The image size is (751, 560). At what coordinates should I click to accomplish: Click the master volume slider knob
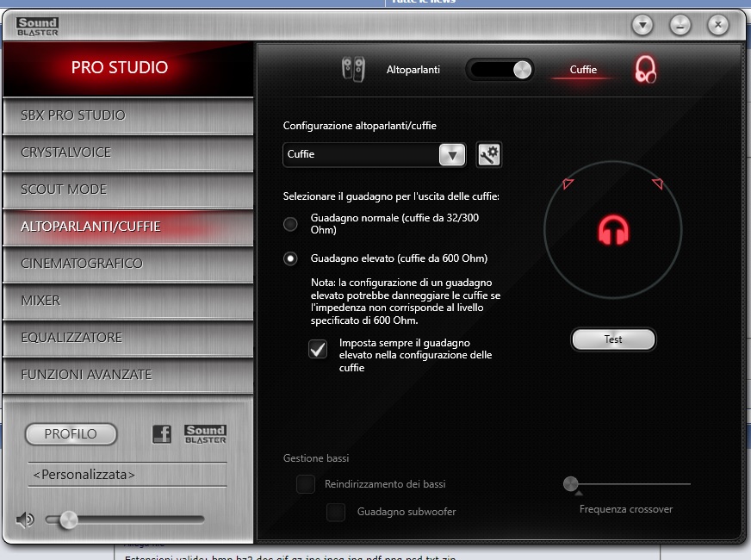tap(69, 520)
